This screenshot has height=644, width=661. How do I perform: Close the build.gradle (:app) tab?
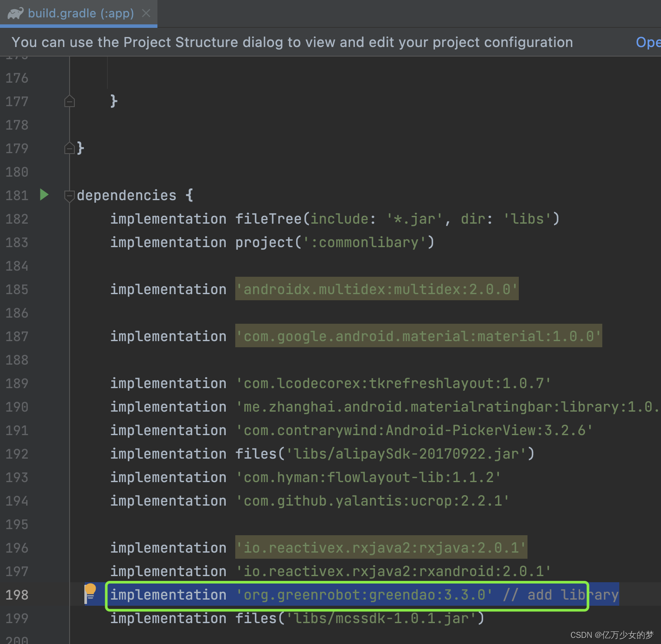pyautogui.click(x=146, y=13)
